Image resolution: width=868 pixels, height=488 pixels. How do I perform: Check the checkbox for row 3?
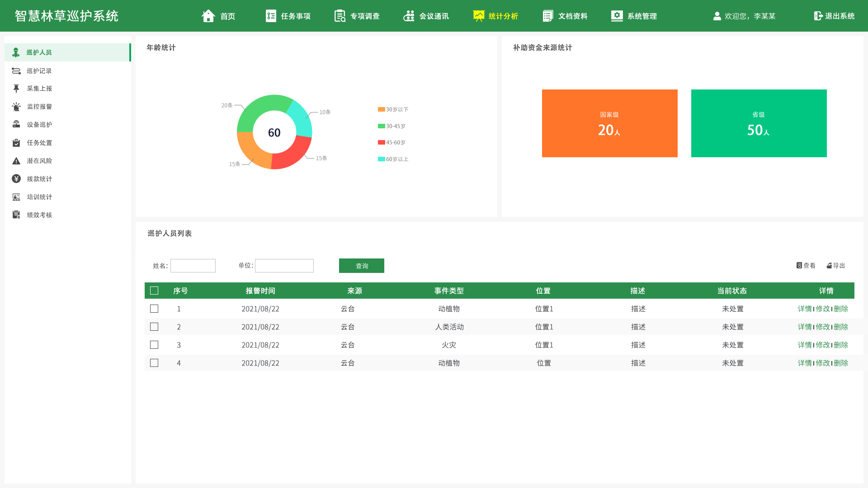(154, 345)
